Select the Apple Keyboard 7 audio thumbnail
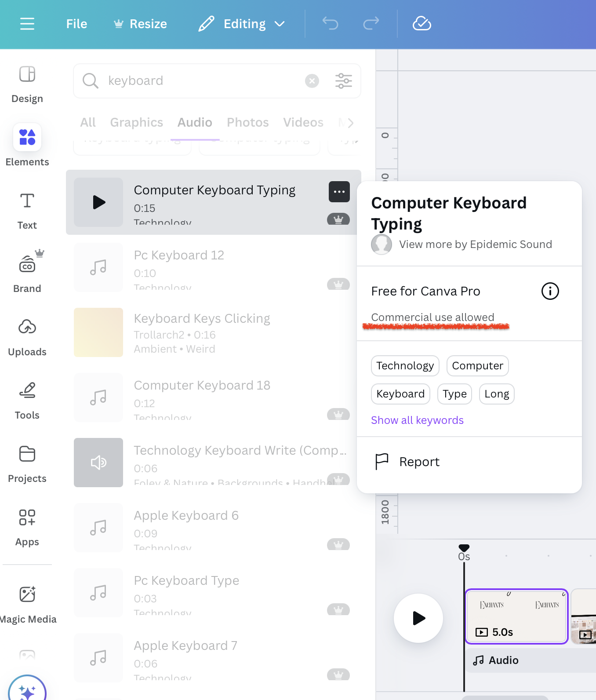This screenshot has width=596, height=700. click(98, 658)
